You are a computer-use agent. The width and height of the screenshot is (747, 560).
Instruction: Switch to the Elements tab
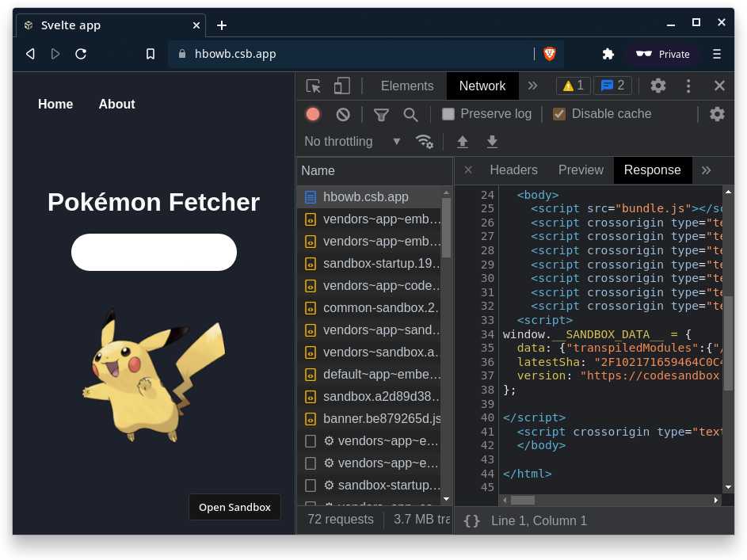click(407, 86)
